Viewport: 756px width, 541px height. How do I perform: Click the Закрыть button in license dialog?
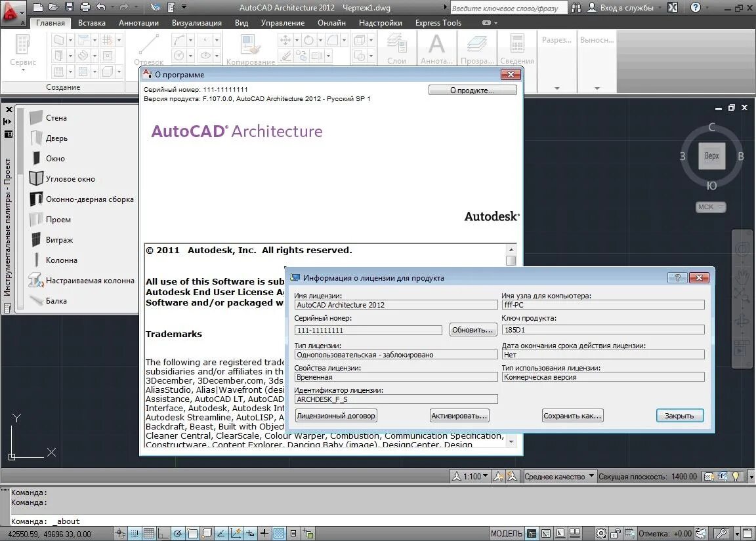point(680,415)
